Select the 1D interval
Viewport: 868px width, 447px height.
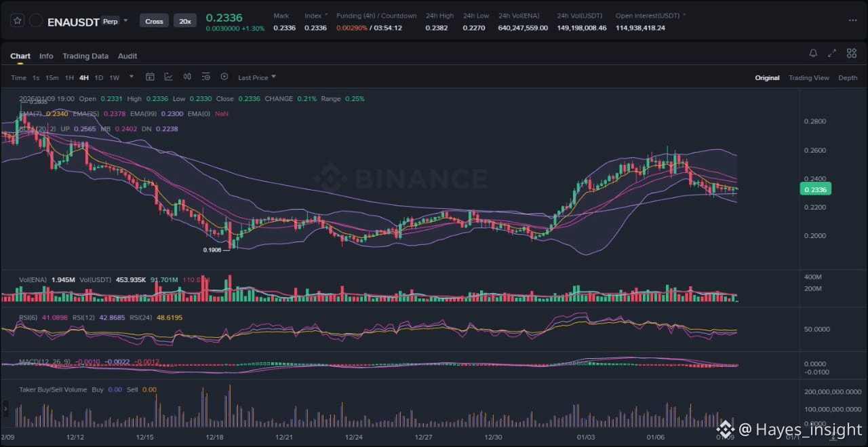99,78
